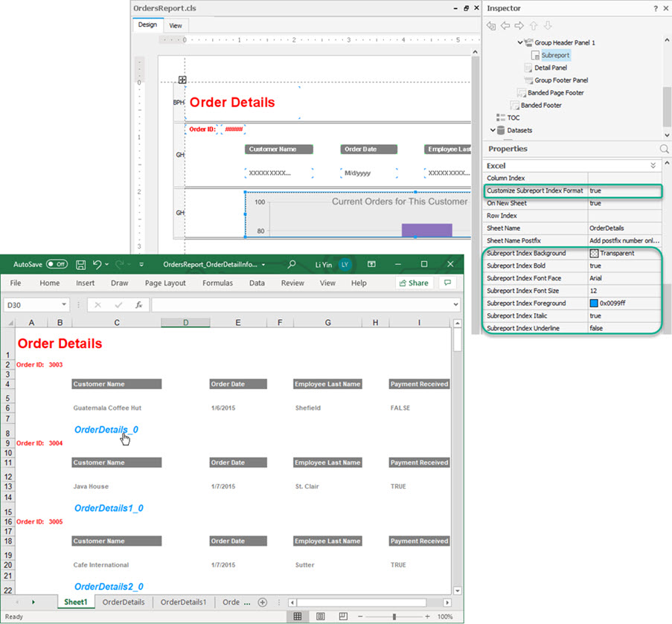The height and width of the screenshot is (624, 672).
Task: Click the formula bar cancel X icon
Action: pos(97,305)
